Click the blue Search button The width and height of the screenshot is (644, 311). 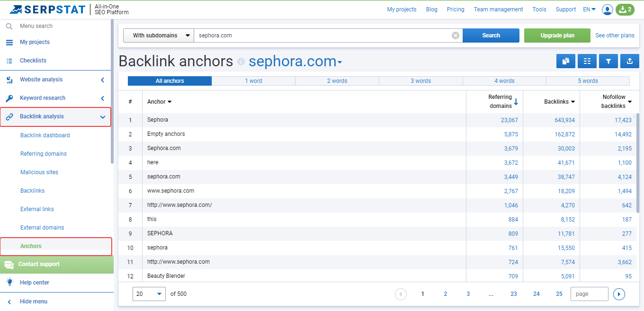tap(491, 36)
